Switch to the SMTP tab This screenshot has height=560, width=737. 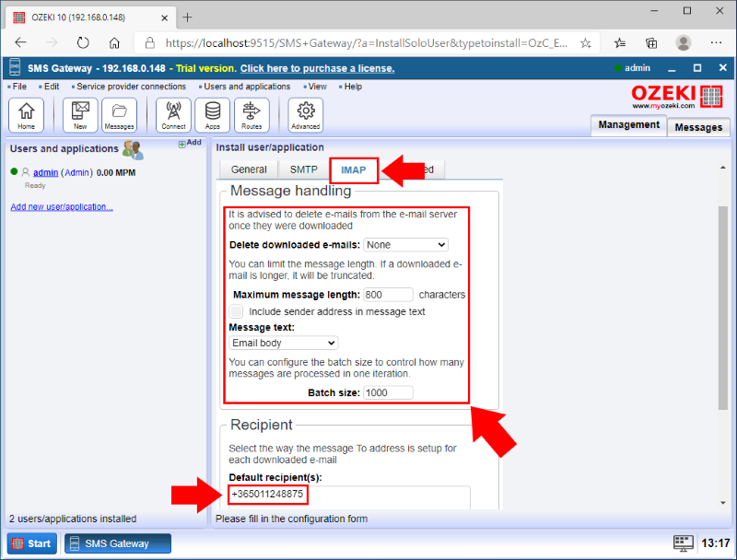coord(304,169)
